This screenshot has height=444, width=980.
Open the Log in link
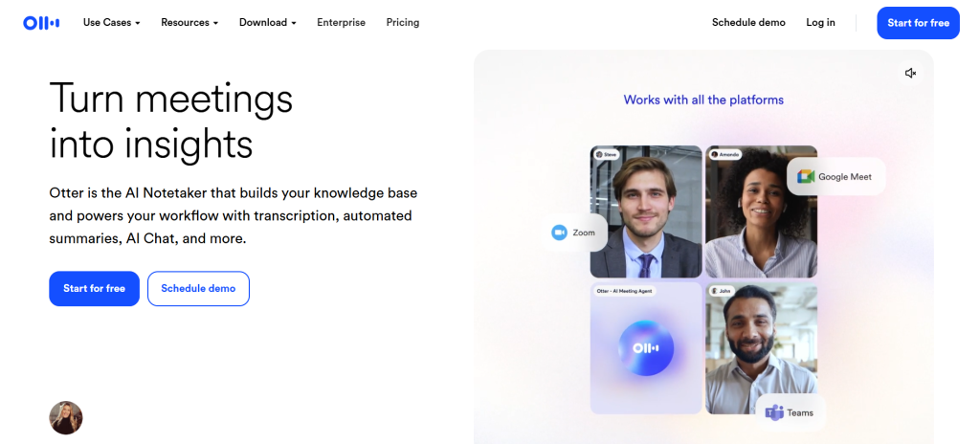point(820,23)
